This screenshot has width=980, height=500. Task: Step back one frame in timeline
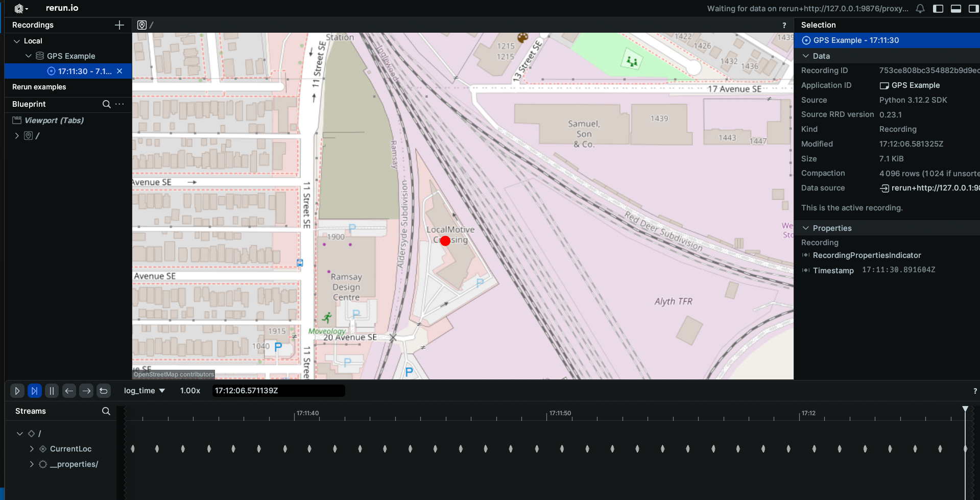click(69, 391)
